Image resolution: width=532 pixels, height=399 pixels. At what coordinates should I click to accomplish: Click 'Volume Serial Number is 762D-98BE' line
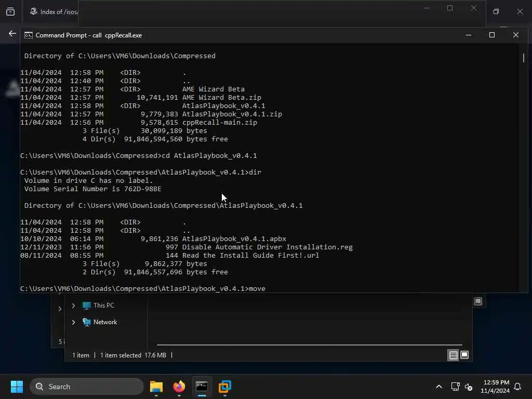click(x=92, y=189)
